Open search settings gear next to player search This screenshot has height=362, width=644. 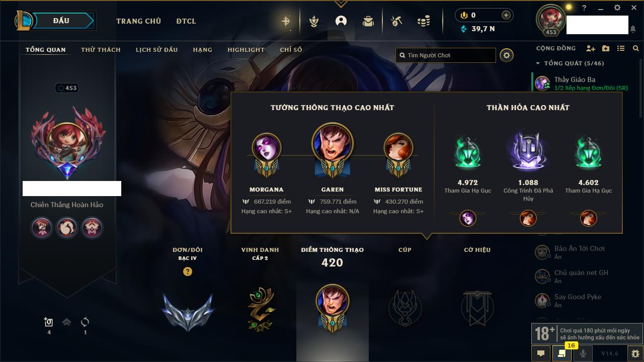tap(507, 55)
